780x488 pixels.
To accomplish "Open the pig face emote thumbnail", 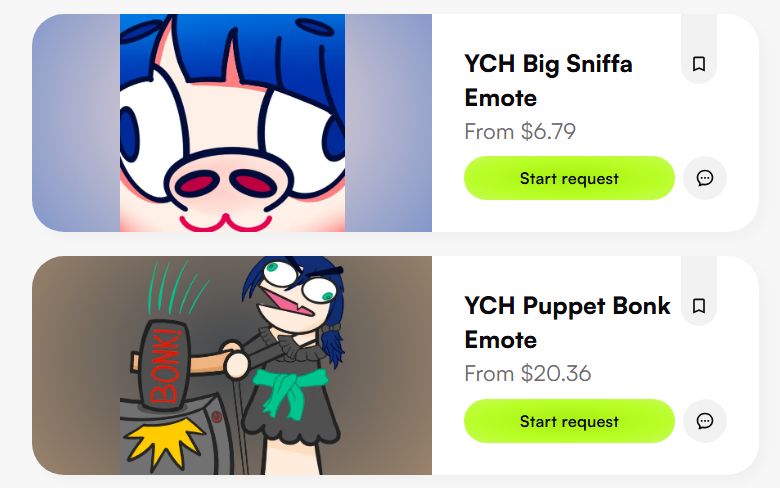I will [232, 123].
